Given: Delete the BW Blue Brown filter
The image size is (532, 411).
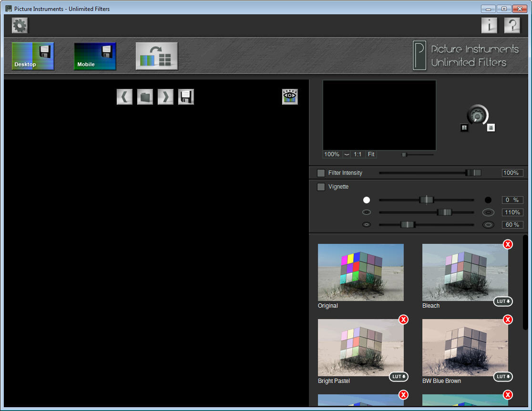Looking at the screenshot, I should [508, 320].
